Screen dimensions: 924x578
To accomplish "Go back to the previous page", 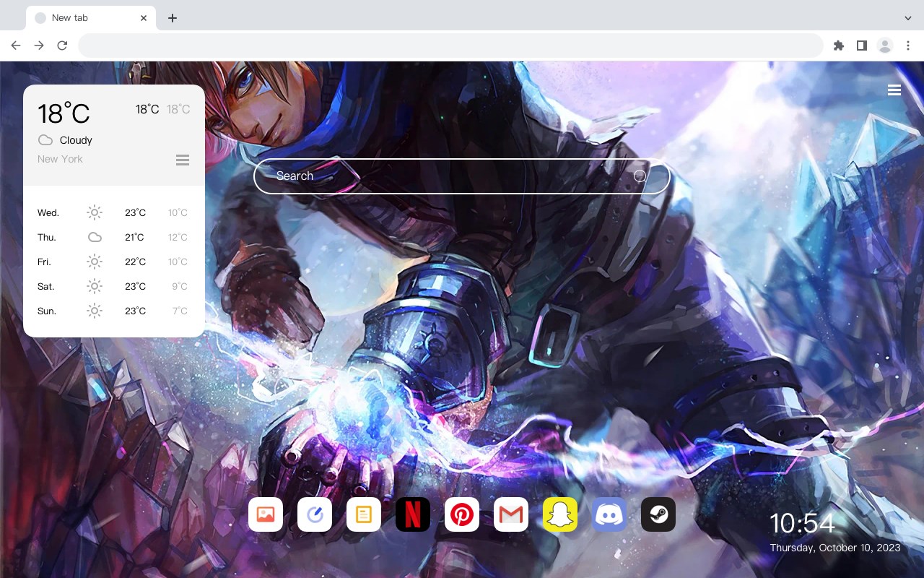I will click(x=16, y=46).
